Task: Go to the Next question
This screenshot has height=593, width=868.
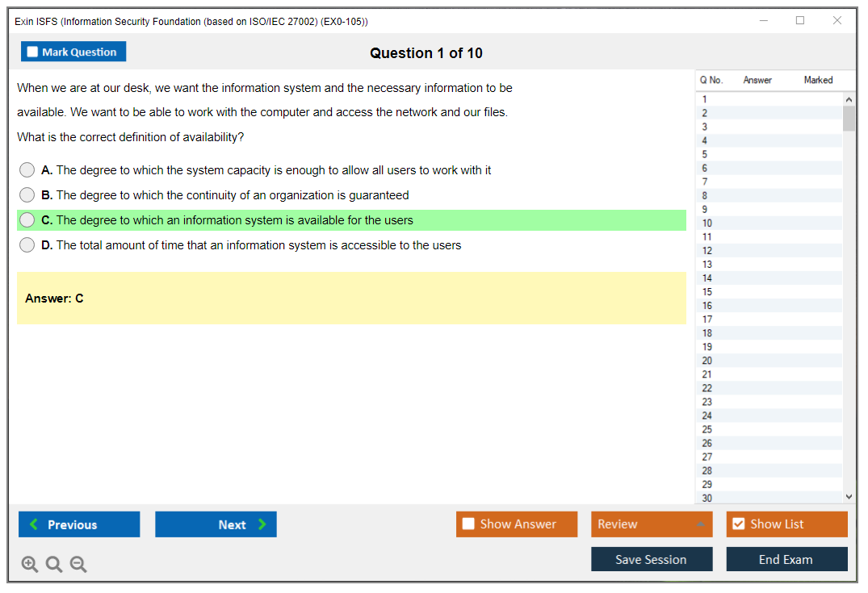Action: (216, 524)
